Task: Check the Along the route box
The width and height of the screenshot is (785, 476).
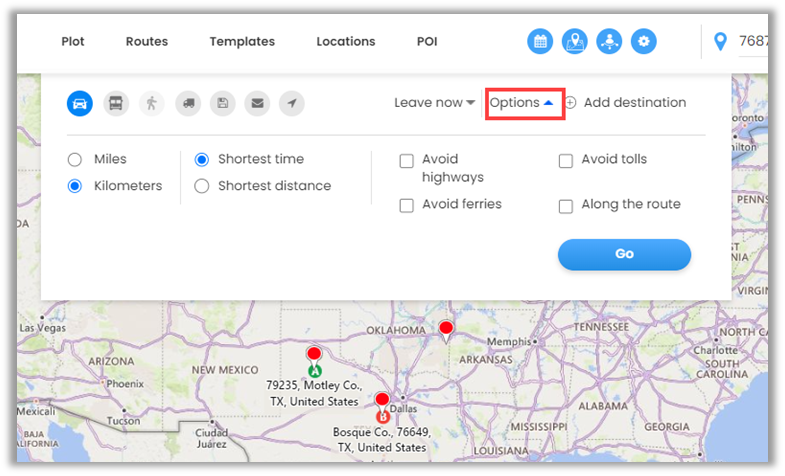Action: [x=566, y=206]
